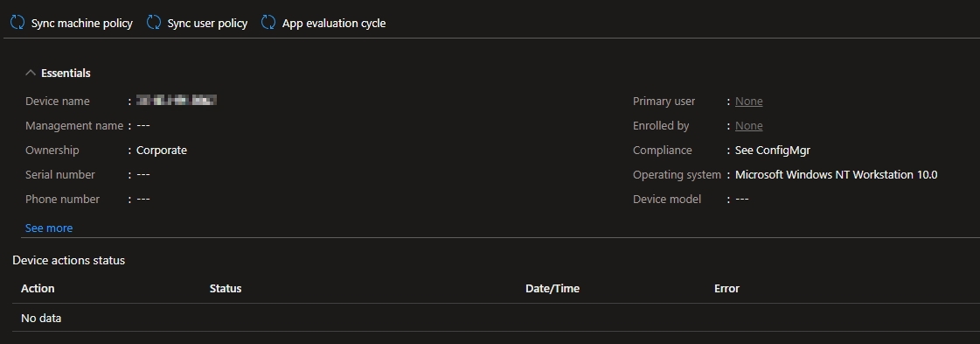Click the No data table row
Image resolution: width=980 pixels, height=344 pixels.
click(497, 319)
